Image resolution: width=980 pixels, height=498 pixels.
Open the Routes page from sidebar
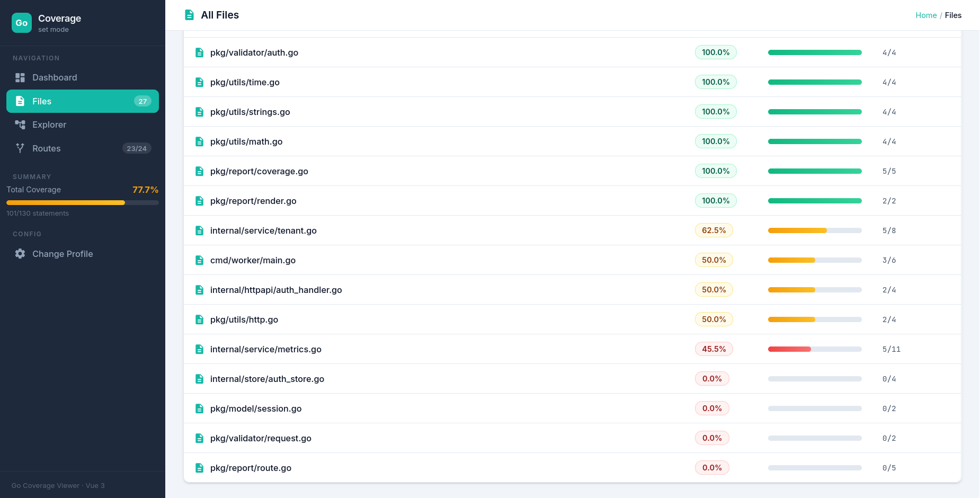pyautogui.click(x=47, y=148)
